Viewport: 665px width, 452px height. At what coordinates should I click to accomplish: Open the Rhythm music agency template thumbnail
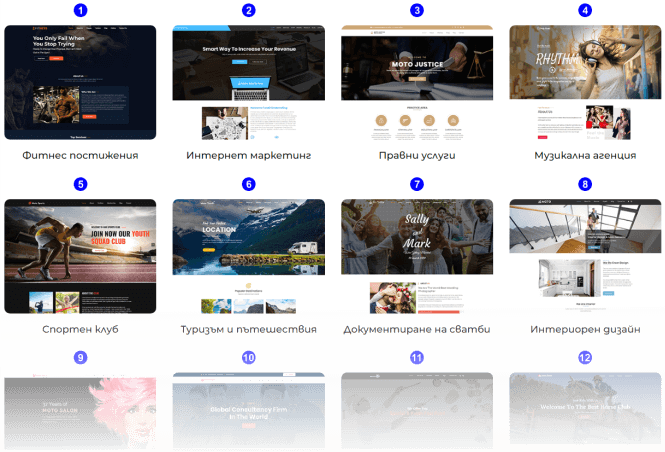585,82
